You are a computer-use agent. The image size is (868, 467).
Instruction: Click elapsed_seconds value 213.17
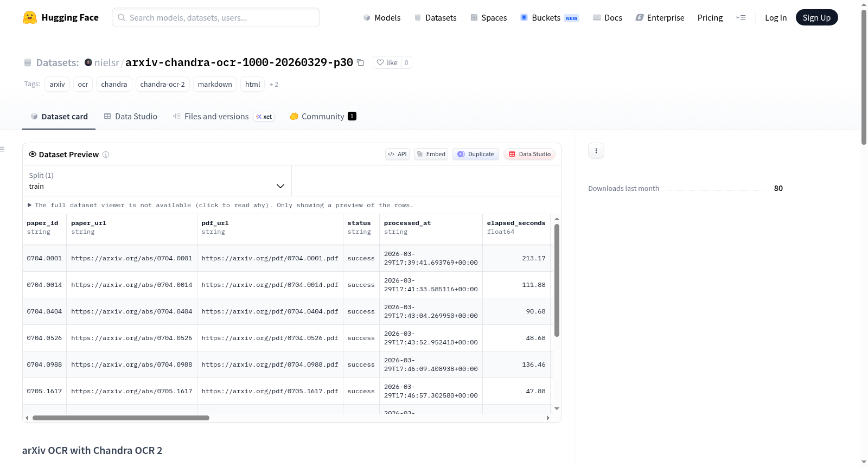534,258
